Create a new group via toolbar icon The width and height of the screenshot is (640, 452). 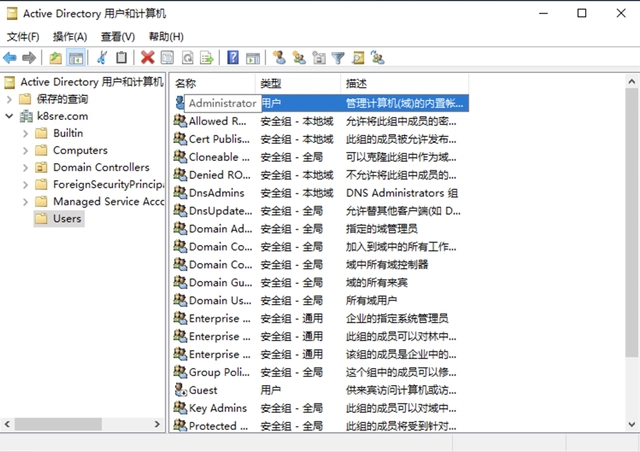(299, 58)
